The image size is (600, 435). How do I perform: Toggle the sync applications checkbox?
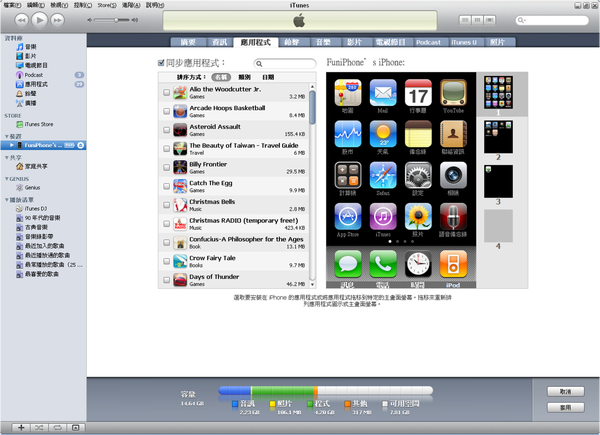coord(161,63)
